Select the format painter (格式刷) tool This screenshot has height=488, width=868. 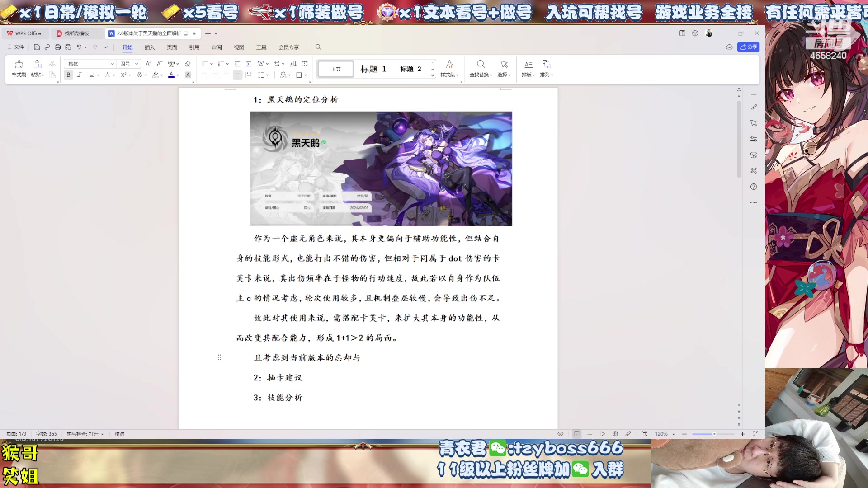pos(19,68)
